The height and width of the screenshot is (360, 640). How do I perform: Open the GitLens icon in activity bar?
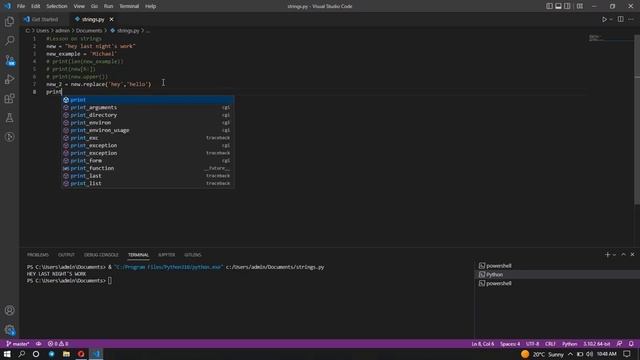pos(9,137)
